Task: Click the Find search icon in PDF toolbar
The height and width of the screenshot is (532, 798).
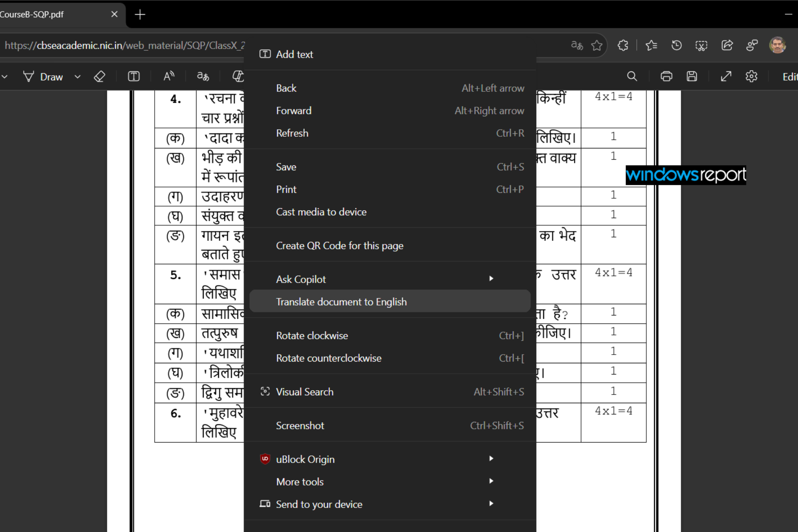Action: (632, 76)
